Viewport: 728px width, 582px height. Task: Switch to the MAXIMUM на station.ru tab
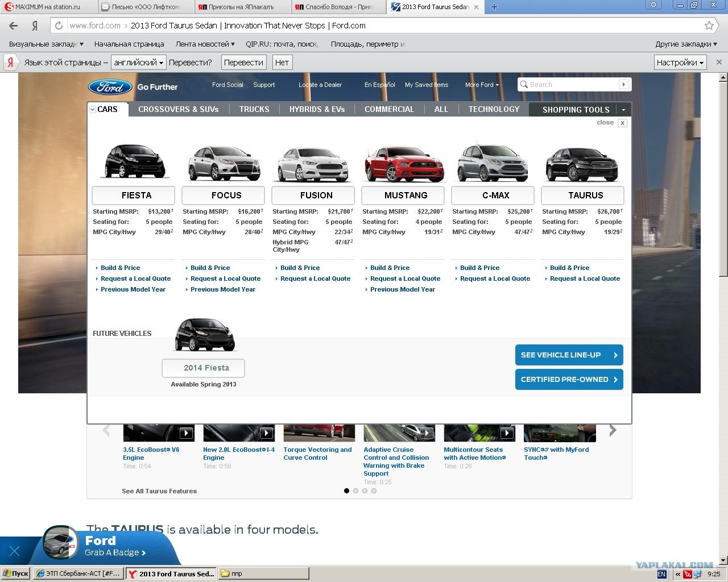pyautogui.click(x=49, y=7)
